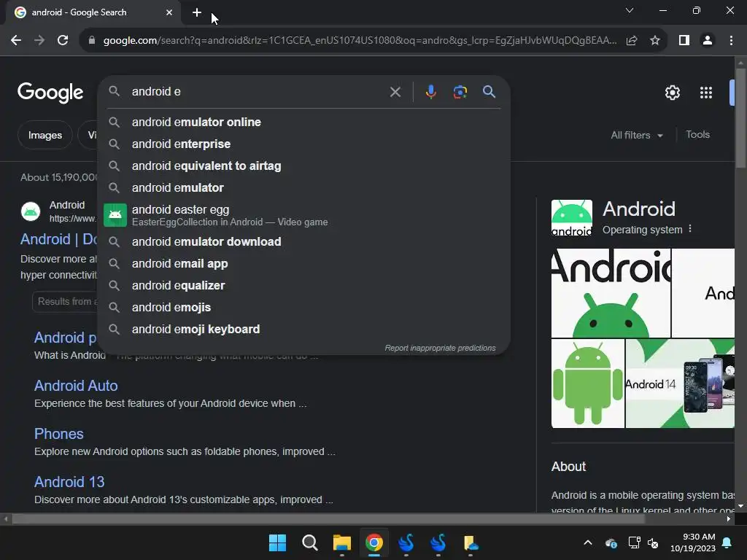Open the Google apps grid
This screenshot has height=560, width=747.
[706, 93]
